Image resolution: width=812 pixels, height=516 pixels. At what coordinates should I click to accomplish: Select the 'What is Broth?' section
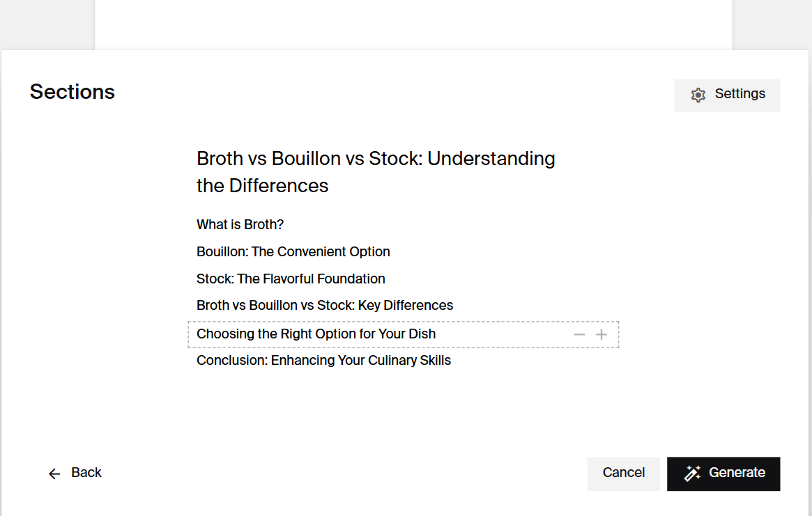point(240,225)
